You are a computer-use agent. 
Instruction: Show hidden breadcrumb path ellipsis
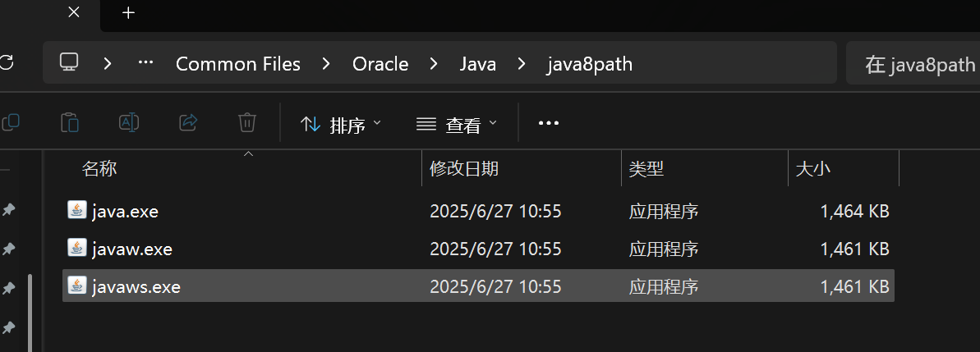[x=146, y=63]
